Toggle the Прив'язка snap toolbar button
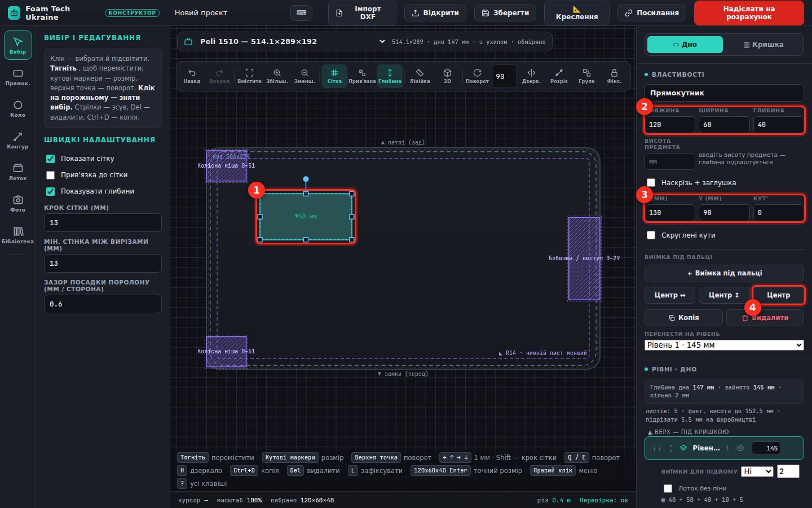812x508 pixels. tap(362, 76)
